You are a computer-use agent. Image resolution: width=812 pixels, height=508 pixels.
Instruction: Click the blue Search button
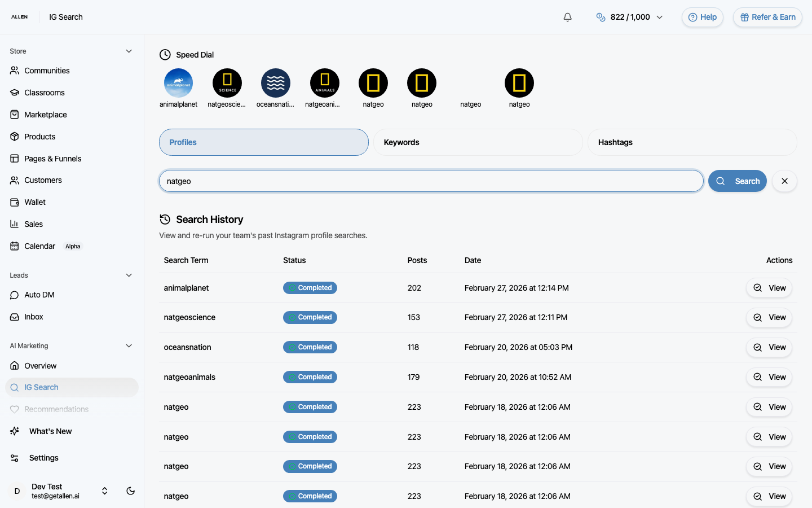737,181
